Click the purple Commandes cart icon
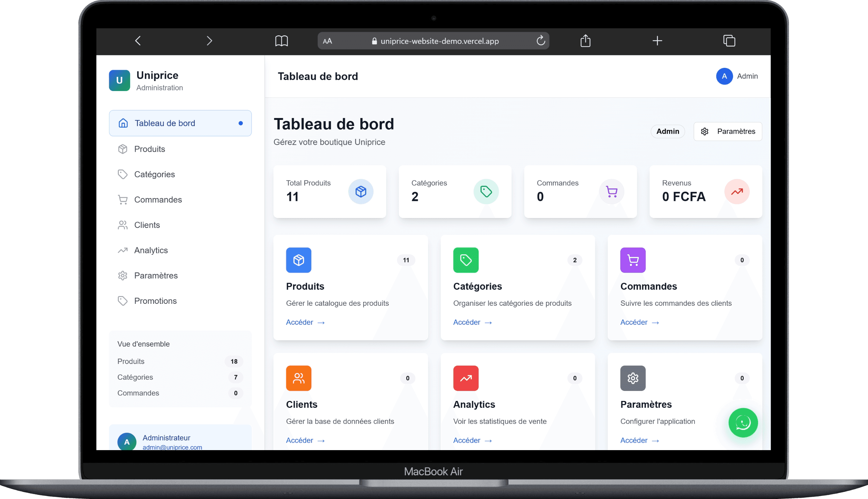The image size is (868, 499). pyautogui.click(x=633, y=260)
